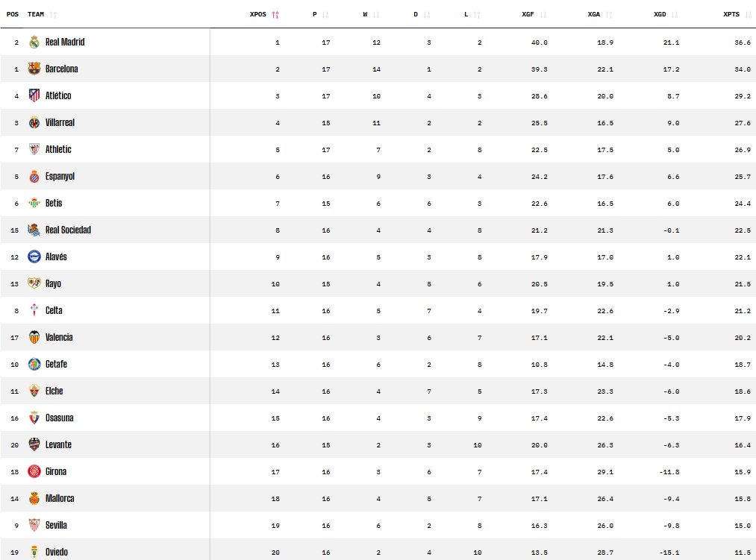Select the Sevilla badge icon
756x560 pixels.
pos(34,525)
